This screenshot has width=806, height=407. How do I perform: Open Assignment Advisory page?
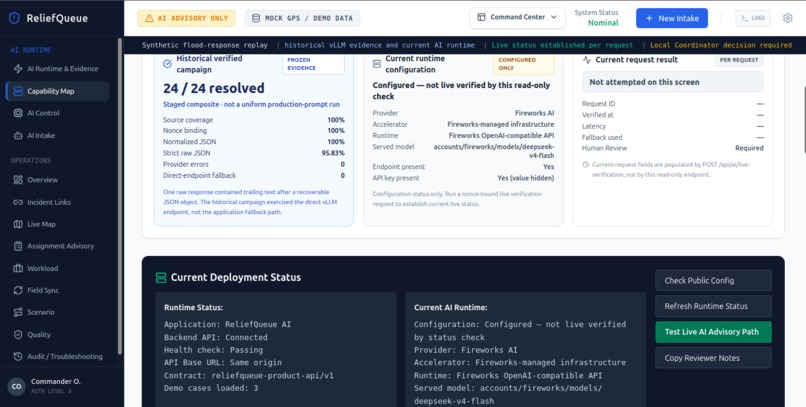pos(57,246)
